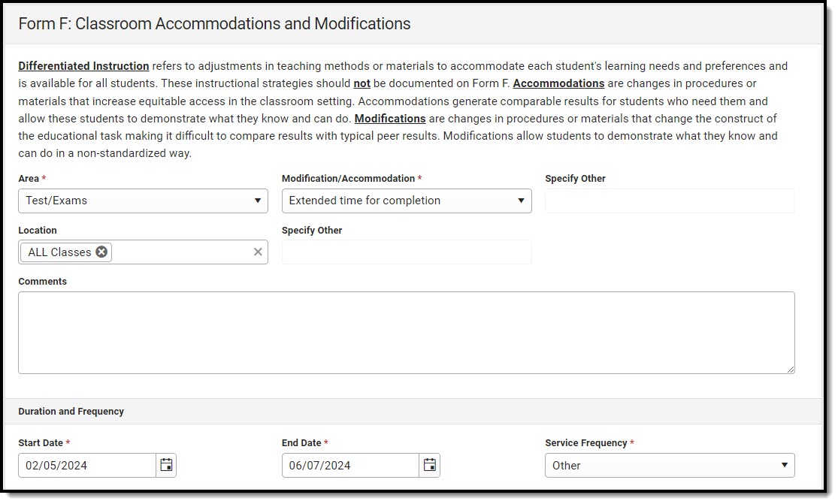
Task: Click the End Date text field
Action: tap(349, 465)
